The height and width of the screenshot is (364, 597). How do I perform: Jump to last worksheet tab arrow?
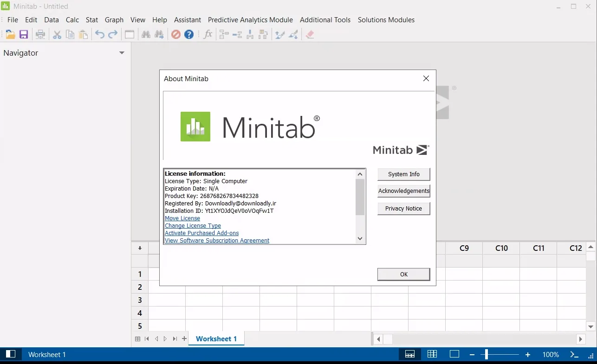click(x=175, y=339)
